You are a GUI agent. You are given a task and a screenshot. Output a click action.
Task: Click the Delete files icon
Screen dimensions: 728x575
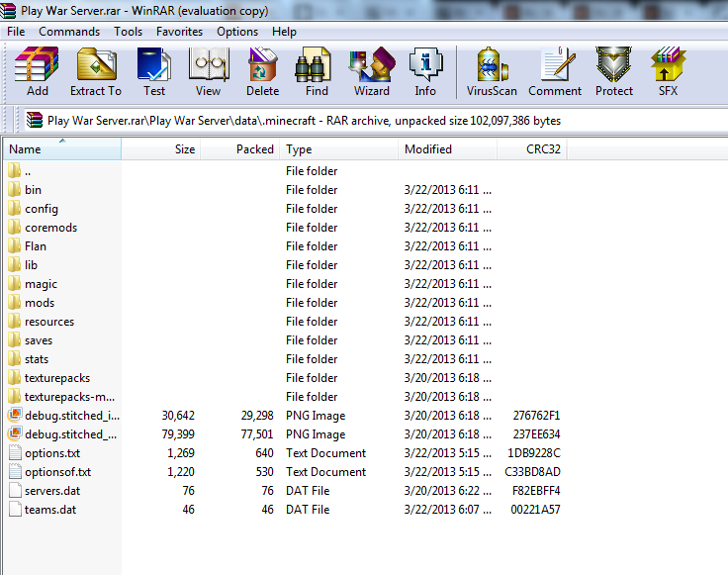[x=262, y=71]
